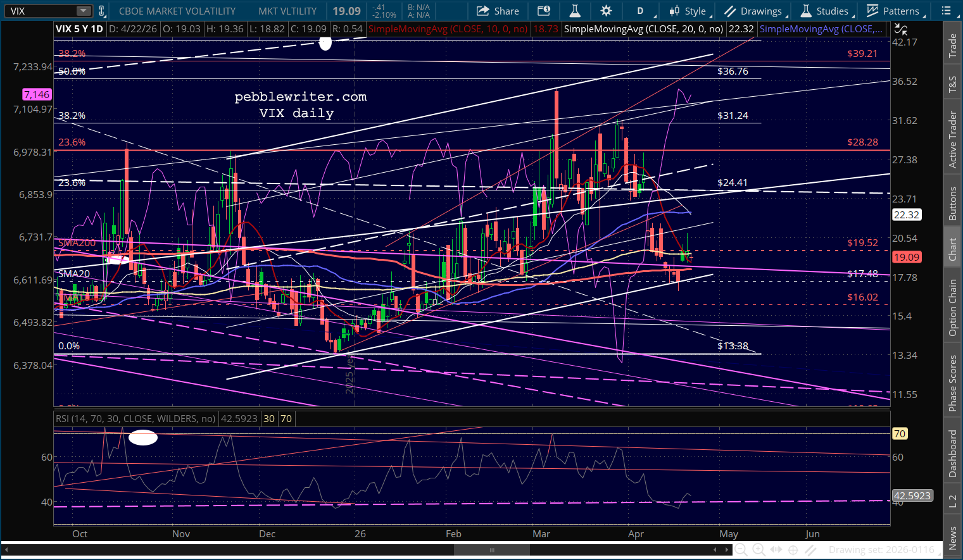Click the zoom in magnifier icon
This screenshot has height=560, width=963.
(758, 550)
